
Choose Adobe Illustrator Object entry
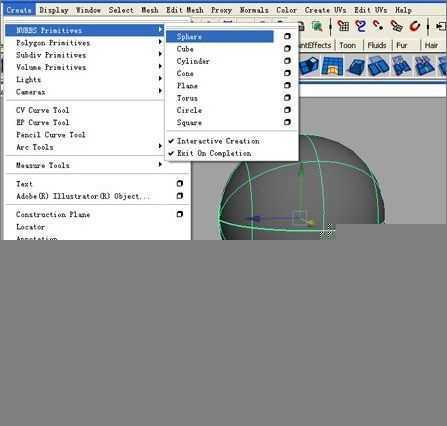pyautogui.click(x=83, y=196)
